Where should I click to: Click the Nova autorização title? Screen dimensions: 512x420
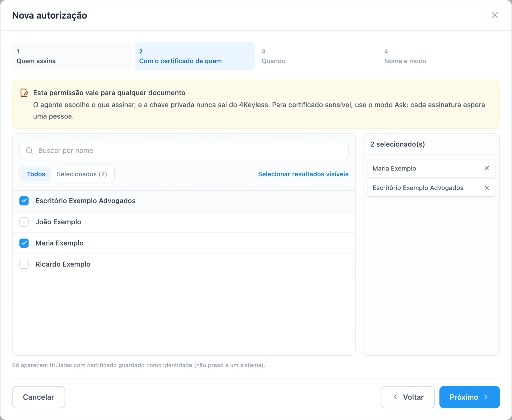point(50,15)
